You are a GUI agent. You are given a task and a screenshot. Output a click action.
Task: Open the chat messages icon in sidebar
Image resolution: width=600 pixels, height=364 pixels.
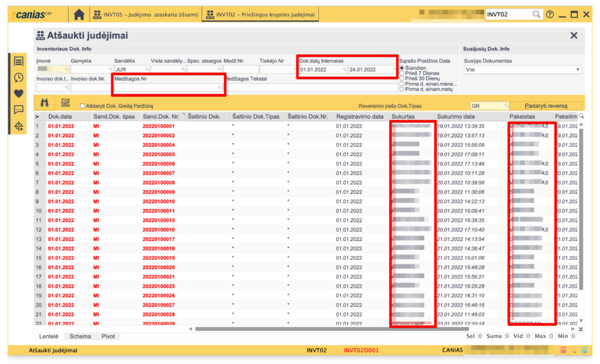tap(19, 109)
